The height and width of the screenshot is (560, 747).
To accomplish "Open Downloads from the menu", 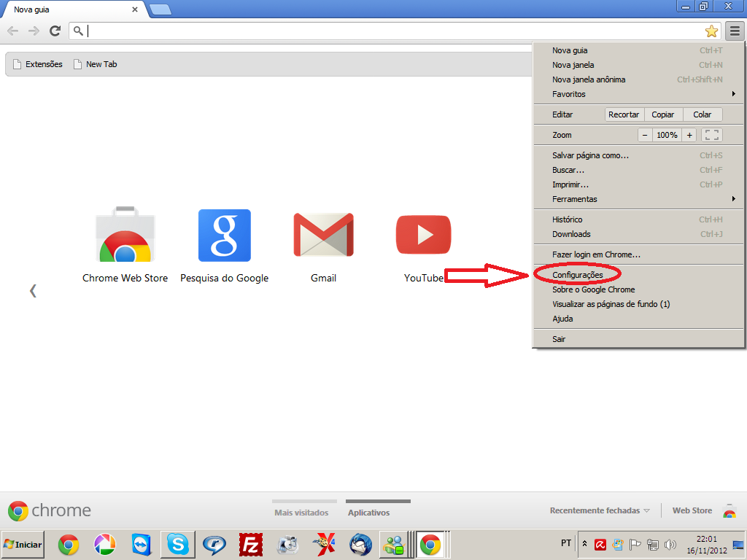I will tap(638, 234).
